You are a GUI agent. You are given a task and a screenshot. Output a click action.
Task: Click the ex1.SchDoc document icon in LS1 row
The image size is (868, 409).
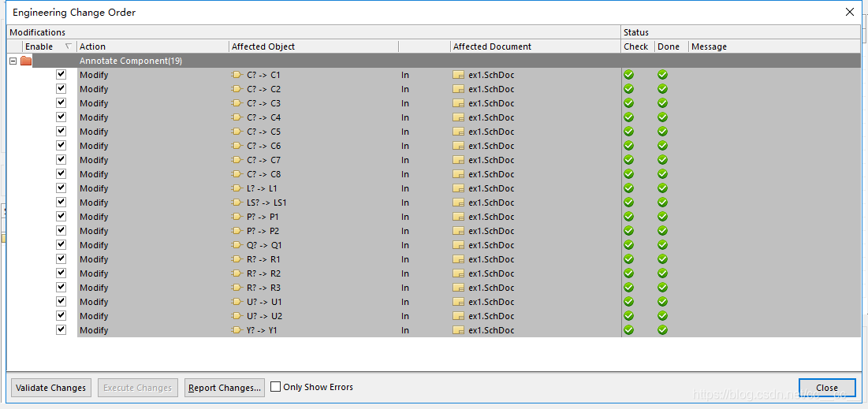(459, 203)
